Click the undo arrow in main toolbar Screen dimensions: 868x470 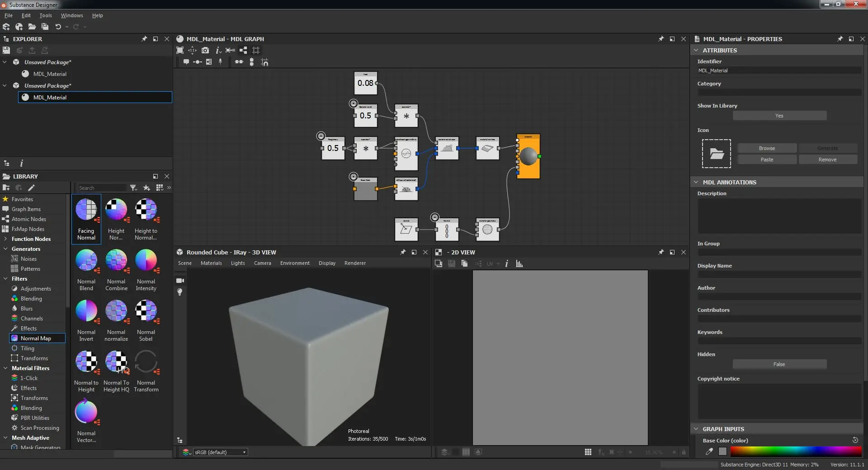click(x=58, y=27)
